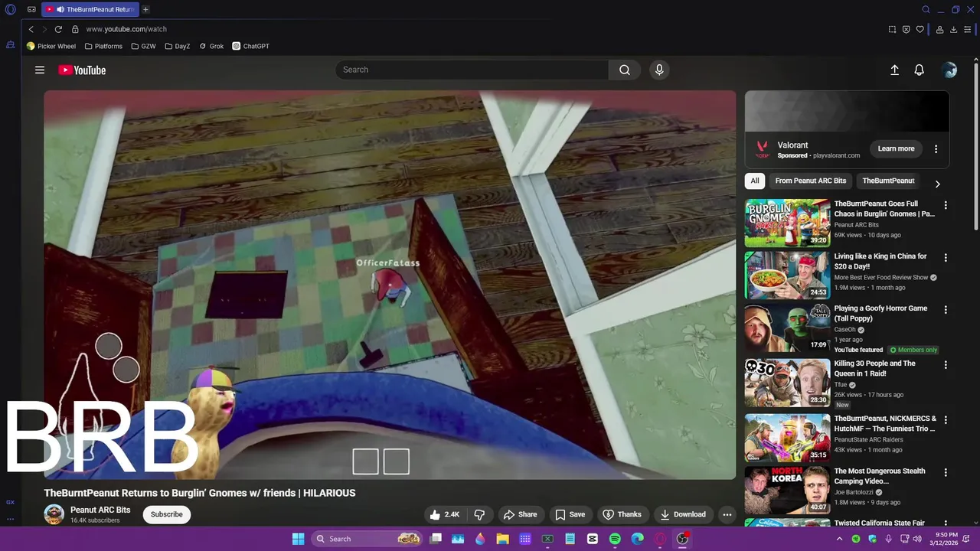Click the address bar URL

coord(126,29)
